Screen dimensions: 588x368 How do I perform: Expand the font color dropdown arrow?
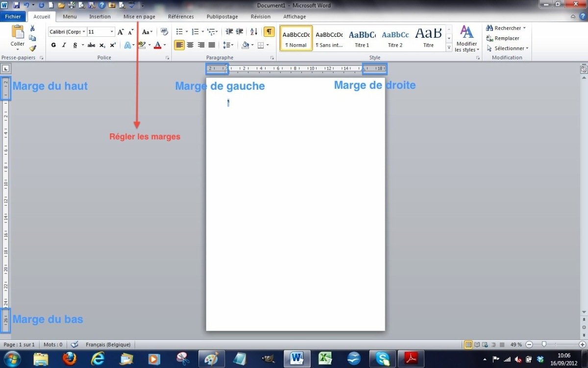click(164, 45)
